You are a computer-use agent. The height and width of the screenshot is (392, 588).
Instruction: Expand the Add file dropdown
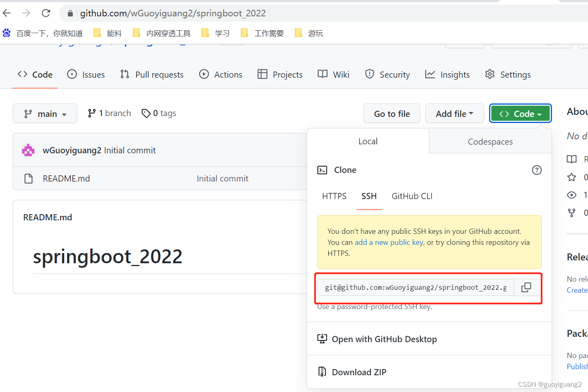pos(454,114)
